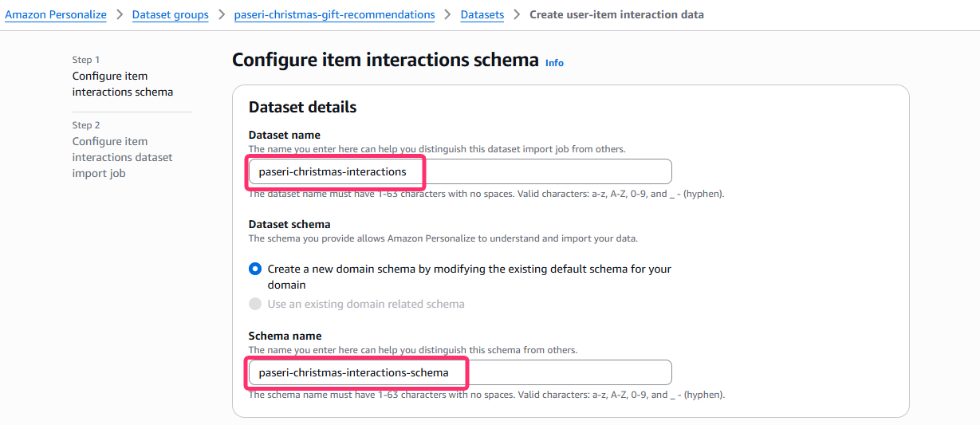The image size is (980, 425).
Task: Click chevron after paseri-christmas-gift-recommendations breadcrumb
Action: [x=448, y=14]
